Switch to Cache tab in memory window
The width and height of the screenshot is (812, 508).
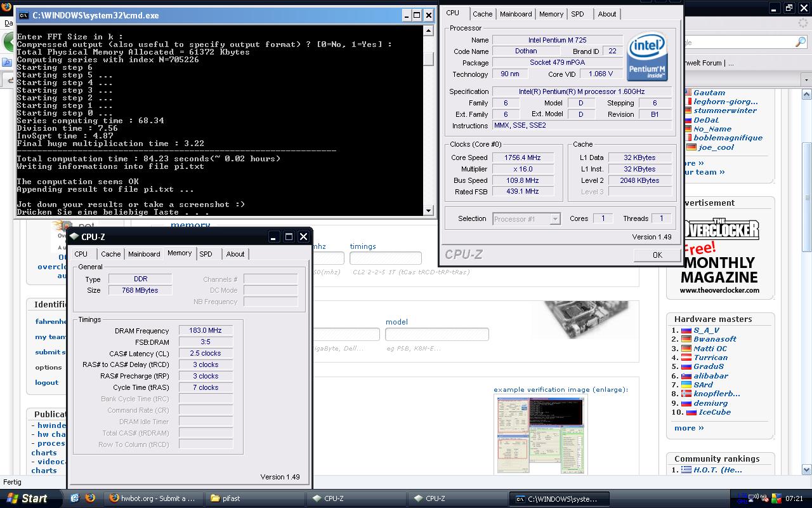pos(111,254)
